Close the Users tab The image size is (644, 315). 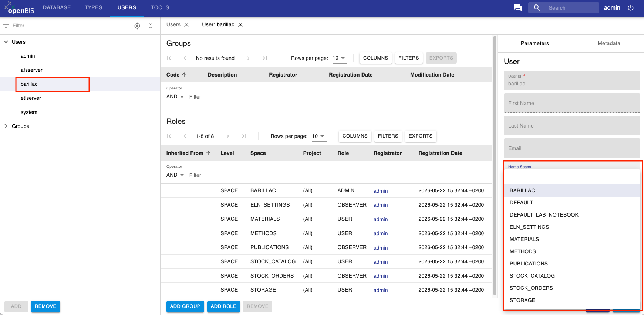point(186,25)
